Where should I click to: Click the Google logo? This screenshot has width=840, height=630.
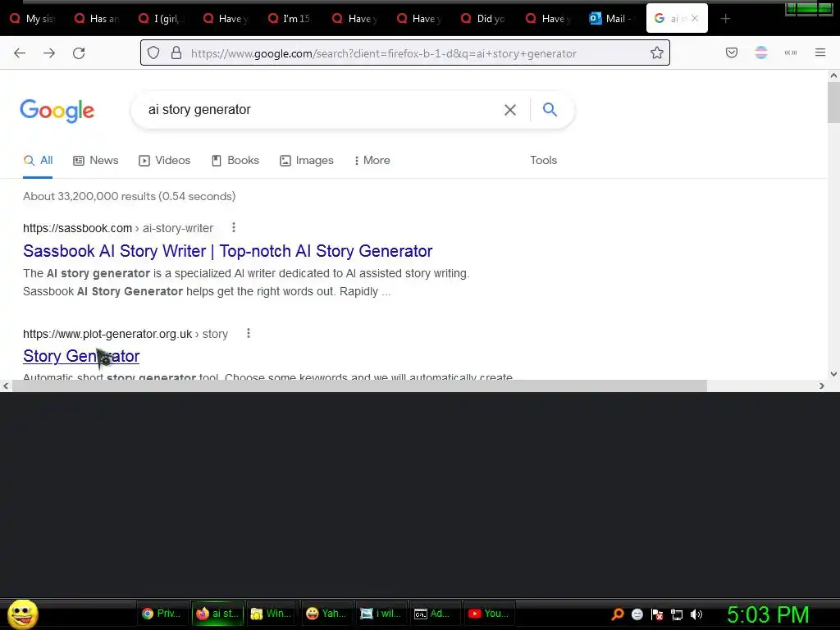(x=57, y=111)
